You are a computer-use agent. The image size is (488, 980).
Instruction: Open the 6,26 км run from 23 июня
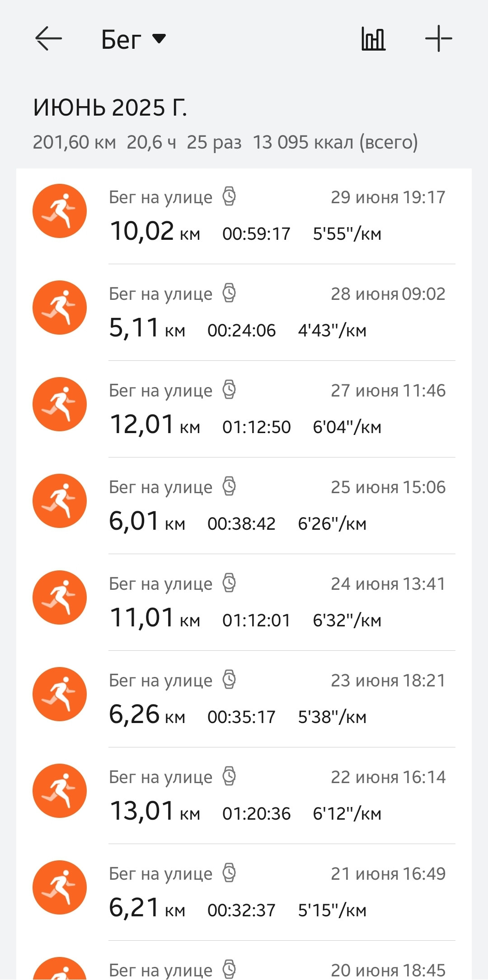point(244,699)
